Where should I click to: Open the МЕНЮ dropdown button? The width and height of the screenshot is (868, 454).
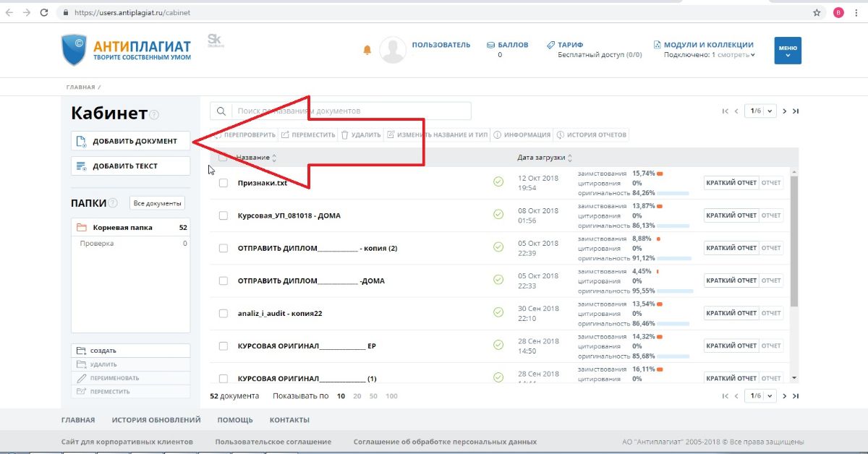788,51
